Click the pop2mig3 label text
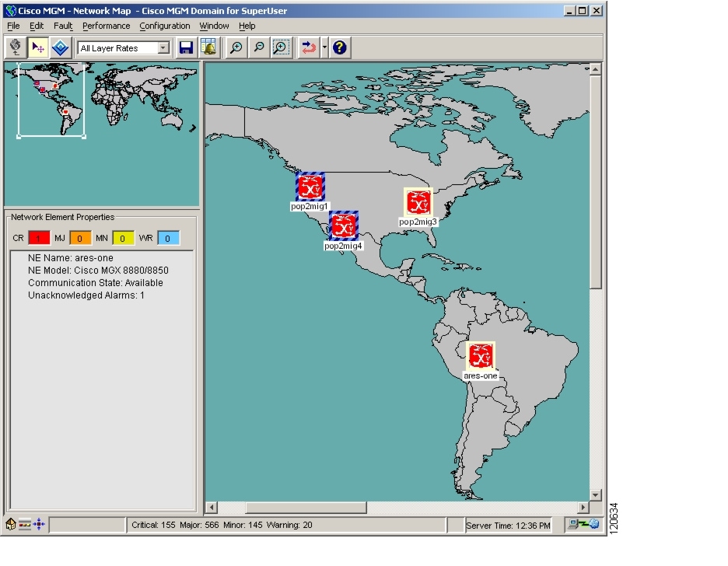The height and width of the screenshot is (566, 728). click(418, 222)
